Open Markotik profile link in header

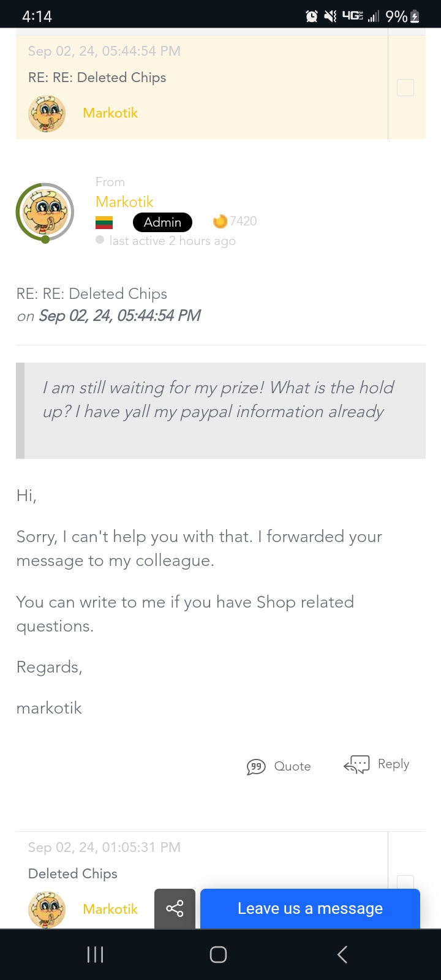[124, 202]
